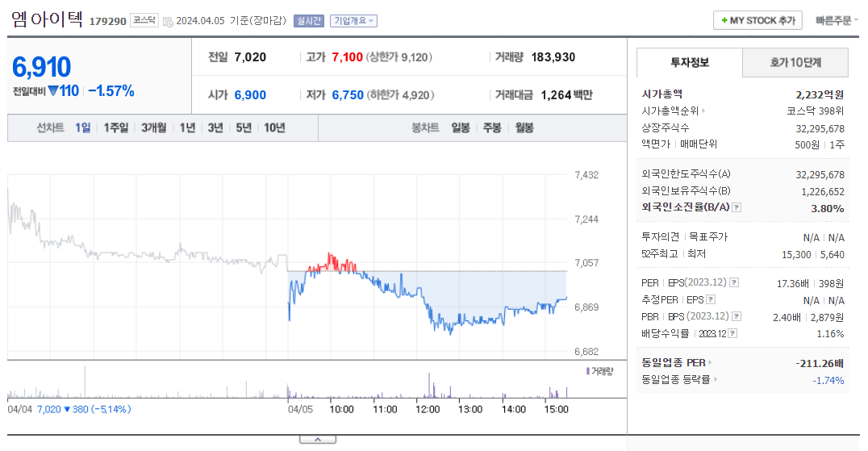Image resolution: width=868 pixels, height=451 pixels.
Task: Show the 월봉 candlestick chart
Action: tap(524, 127)
